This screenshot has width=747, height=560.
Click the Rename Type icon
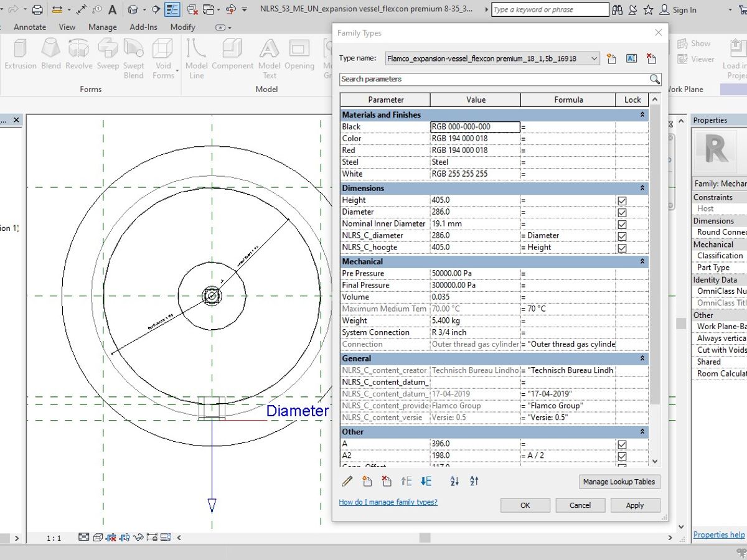tap(631, 58)
